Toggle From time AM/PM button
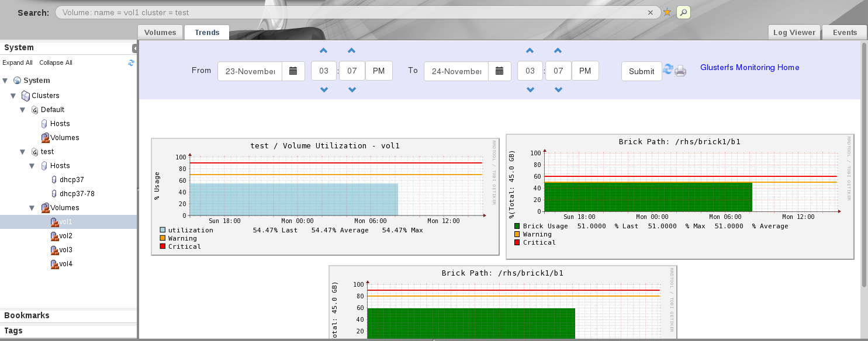The height and width of the screenshot is (341, 868). 379,71
